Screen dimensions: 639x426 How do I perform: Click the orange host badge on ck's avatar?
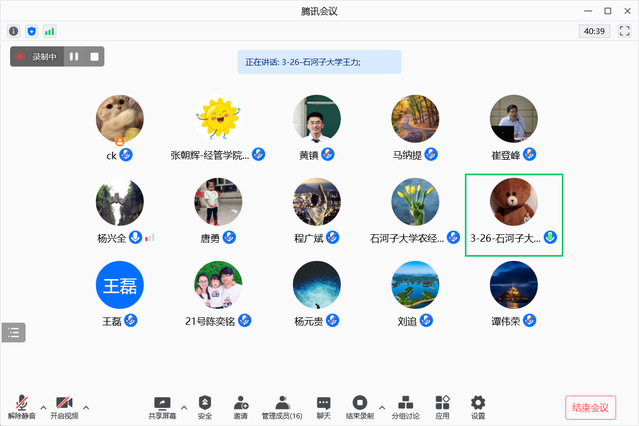[x=120, y=141]
